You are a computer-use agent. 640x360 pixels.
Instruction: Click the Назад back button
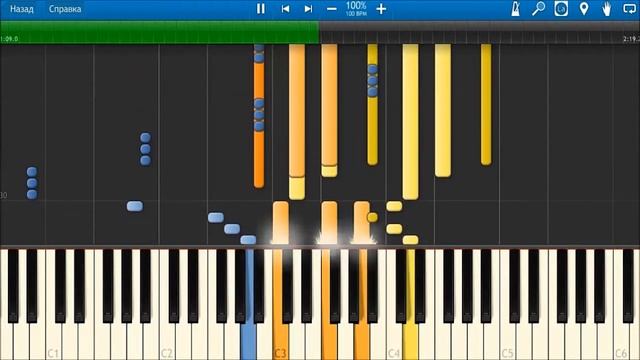[22, 9]
